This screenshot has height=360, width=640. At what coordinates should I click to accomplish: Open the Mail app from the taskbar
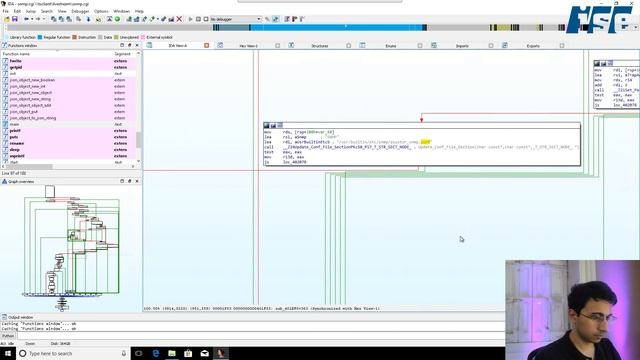204,353
